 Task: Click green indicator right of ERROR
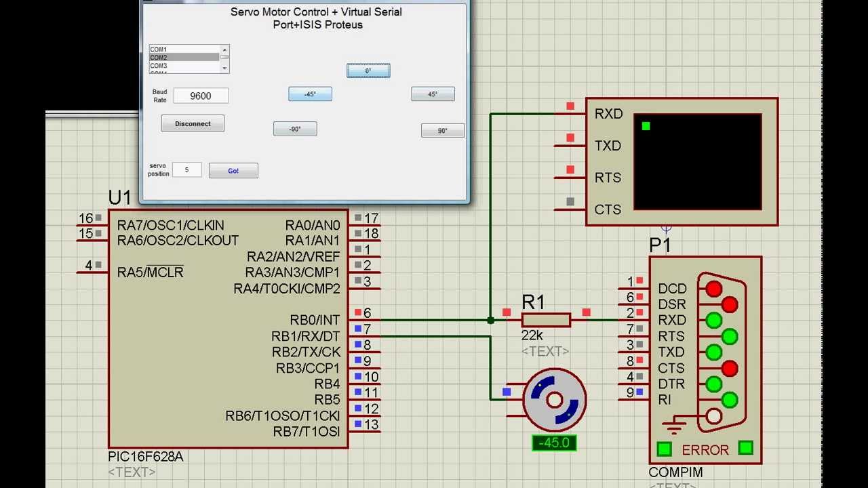pyautogui.click(x=745, y=448)
